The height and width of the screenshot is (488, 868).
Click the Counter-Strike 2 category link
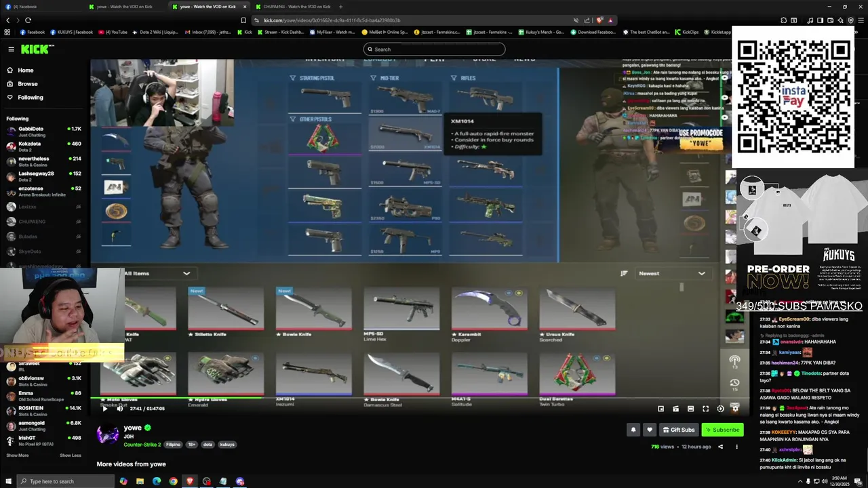tap(142, 445)
